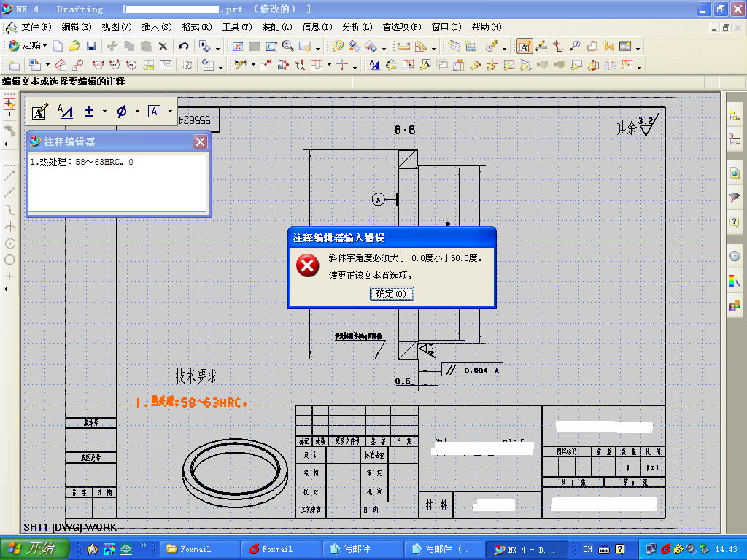Click the 技术要求 heading text on drawing
The image size is (747, 560).
(196, 376)
